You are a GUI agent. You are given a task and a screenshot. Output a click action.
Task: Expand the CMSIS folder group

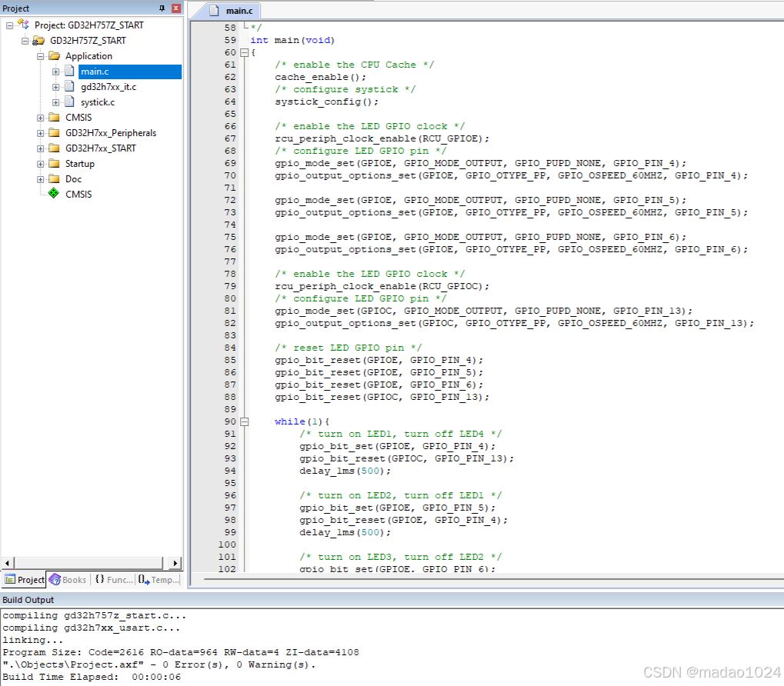click(41, 118)
